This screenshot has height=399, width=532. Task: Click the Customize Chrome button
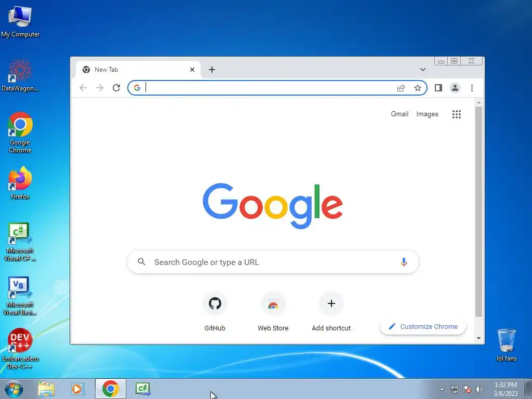click(x=423, y=326)
